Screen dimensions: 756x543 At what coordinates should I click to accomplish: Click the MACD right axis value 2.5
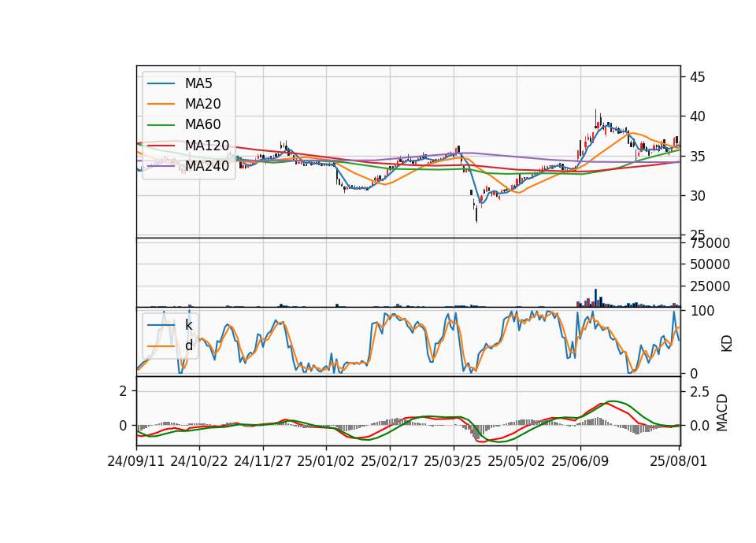pyautogui.click(x=700, y=392)
